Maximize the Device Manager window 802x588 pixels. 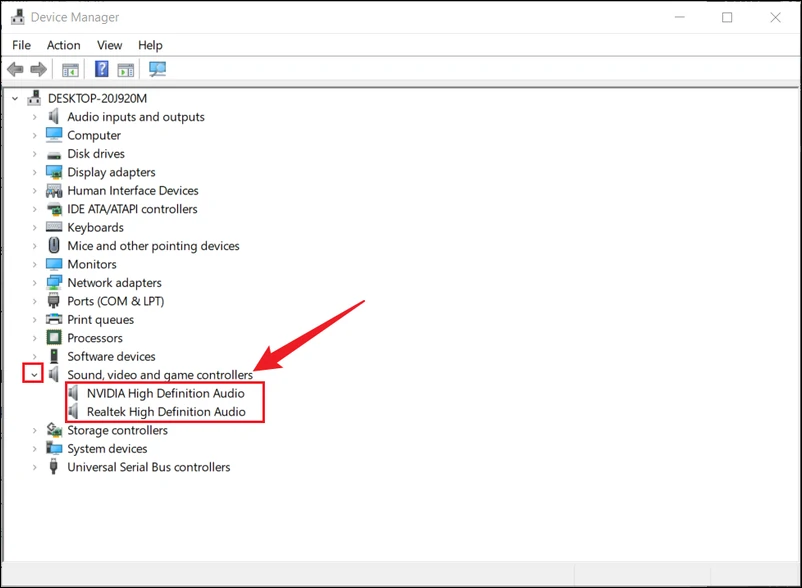(727, 17)
